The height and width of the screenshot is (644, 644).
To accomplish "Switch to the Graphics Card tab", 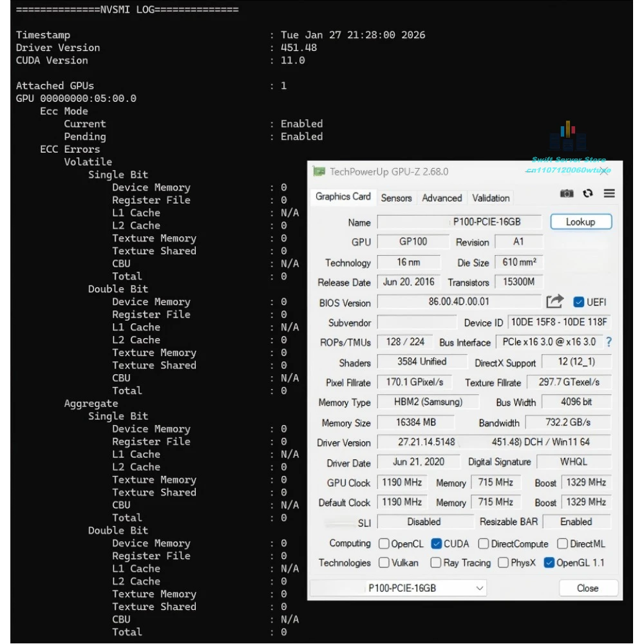I will pos(343,196).
